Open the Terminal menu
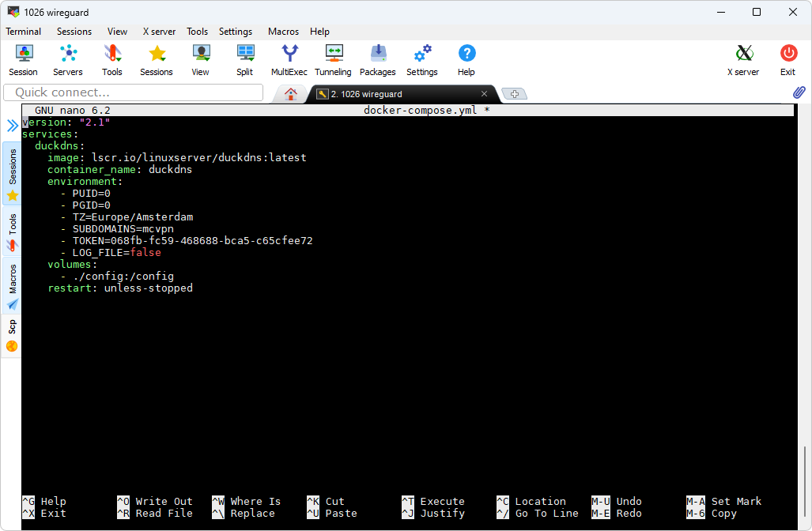This screenshot has height=531, width=812. pos(24,32)
